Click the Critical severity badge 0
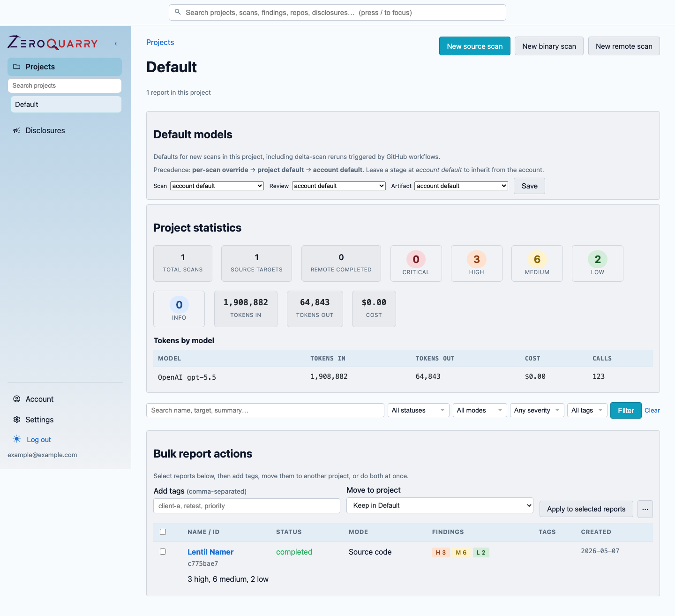675x616 pixels. click(416, 259)
